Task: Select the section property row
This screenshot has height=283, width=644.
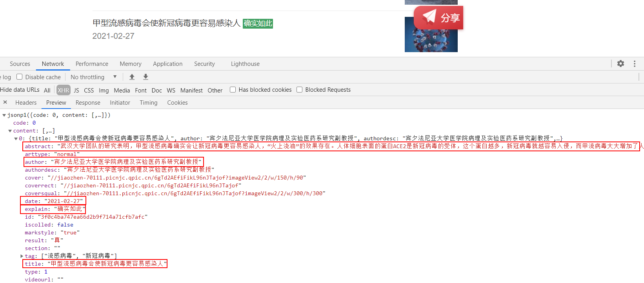Action: 43,249
